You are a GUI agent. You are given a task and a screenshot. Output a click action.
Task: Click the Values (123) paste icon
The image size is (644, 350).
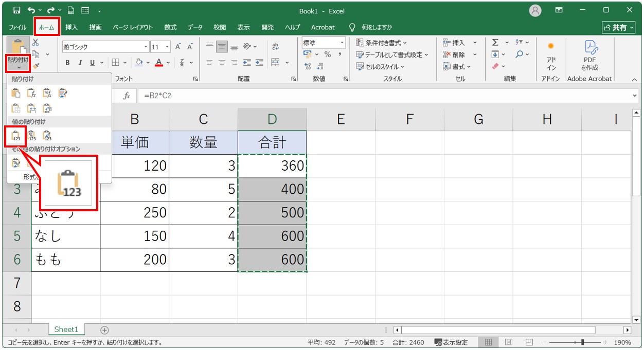16,136
